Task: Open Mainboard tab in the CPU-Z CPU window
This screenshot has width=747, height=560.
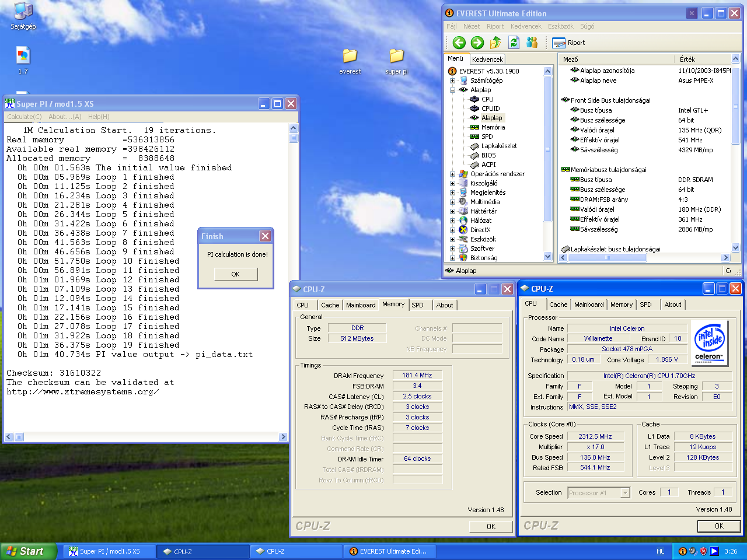Action: (x=589, y=304)
